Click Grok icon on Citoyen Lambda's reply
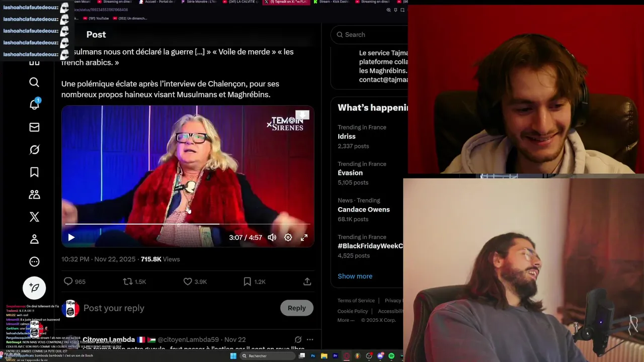Image resolution: width=644 pixels, height=362 pixels. point(298,339)
